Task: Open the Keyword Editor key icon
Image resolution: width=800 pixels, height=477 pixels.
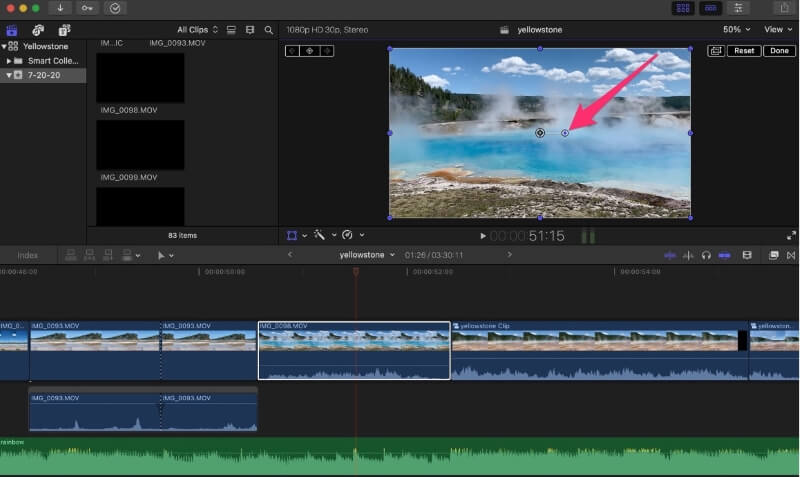Action: click(88, 8)
